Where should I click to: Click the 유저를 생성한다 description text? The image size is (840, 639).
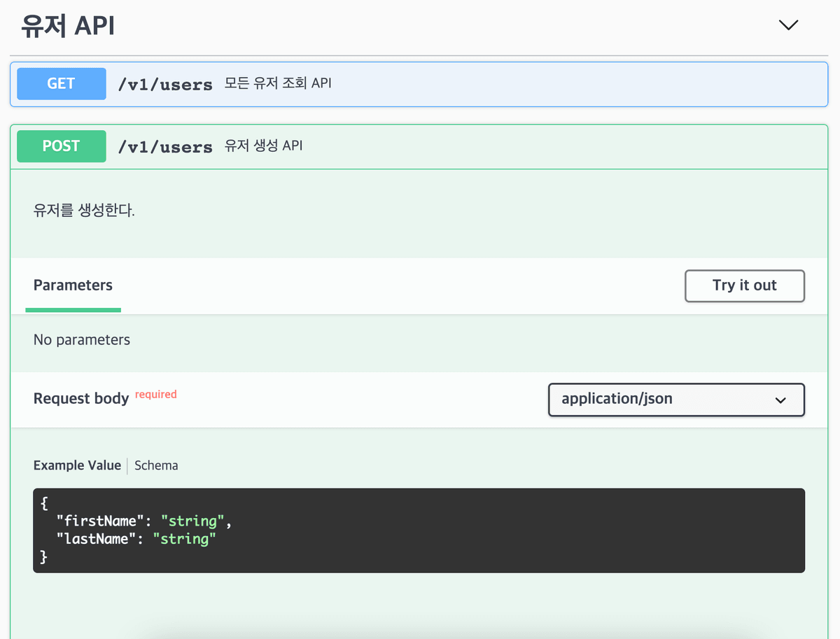pyautogui.click(x=84, y=211)
